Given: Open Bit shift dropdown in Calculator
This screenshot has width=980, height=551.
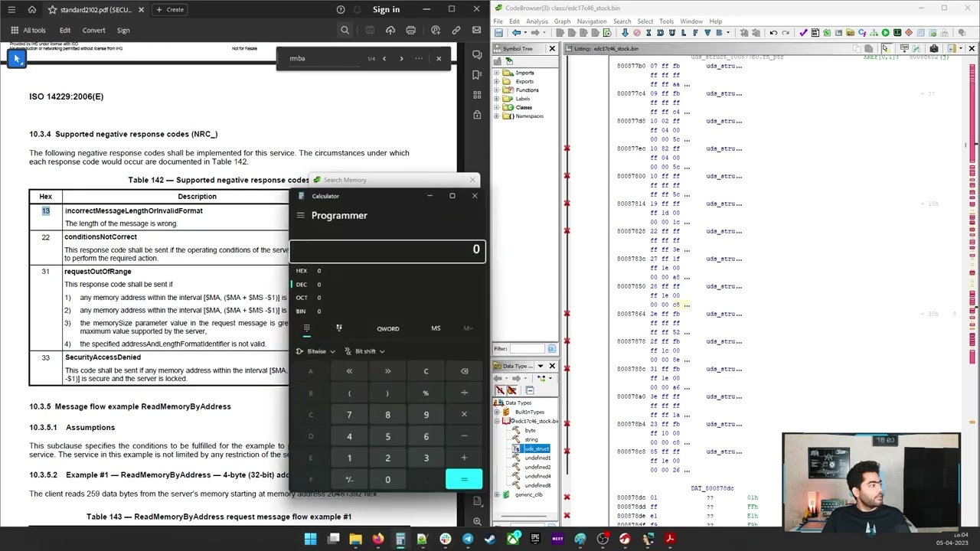Looking at the screenshot, I should click(364, 351).
